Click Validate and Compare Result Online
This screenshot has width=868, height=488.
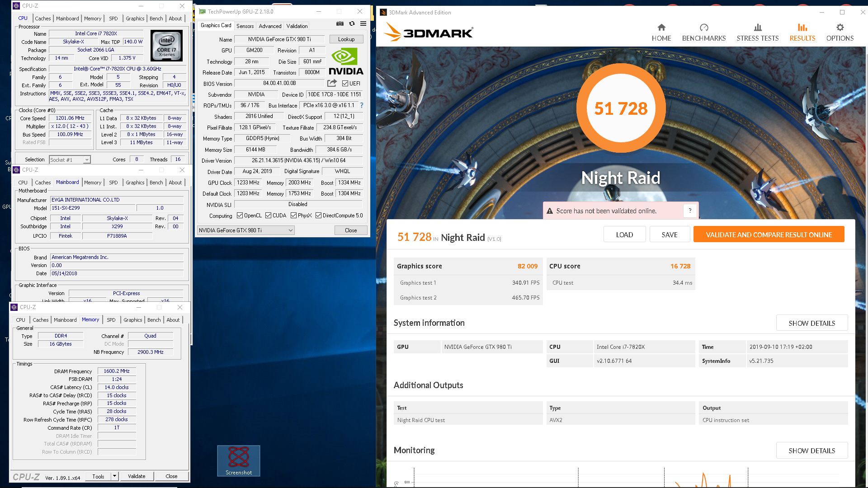coord(769,235)
